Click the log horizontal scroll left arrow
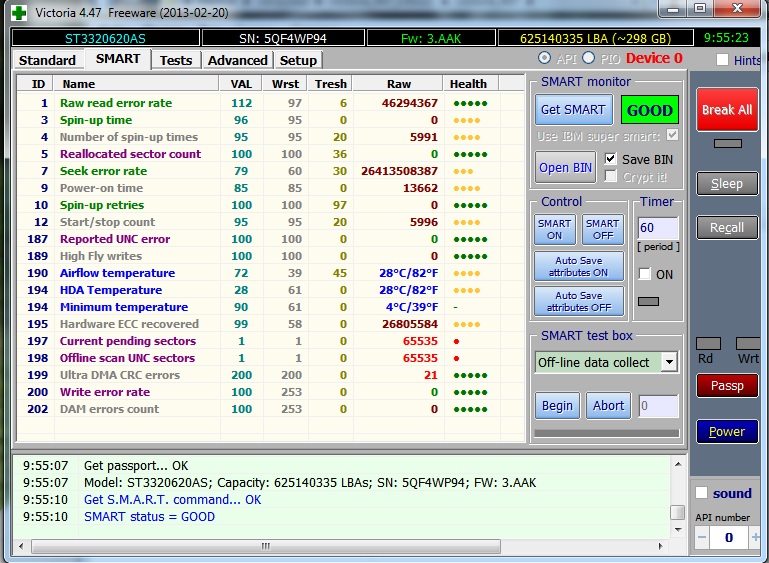 pos(21,546)
